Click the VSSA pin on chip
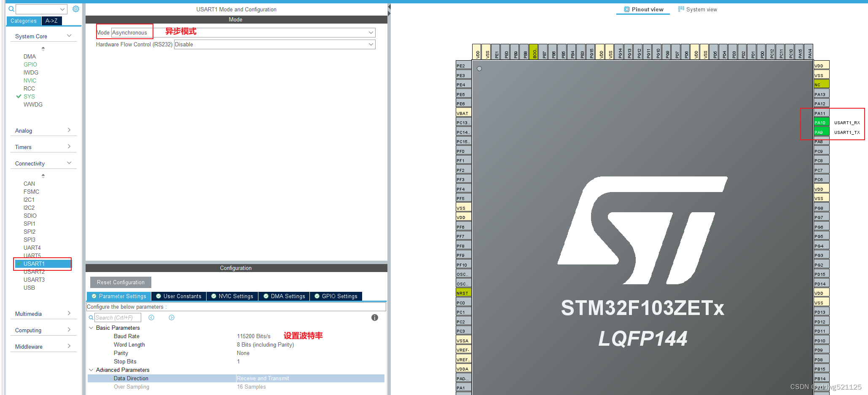The image size is (868, 395). pyautogui.click(x=463, y=340)
